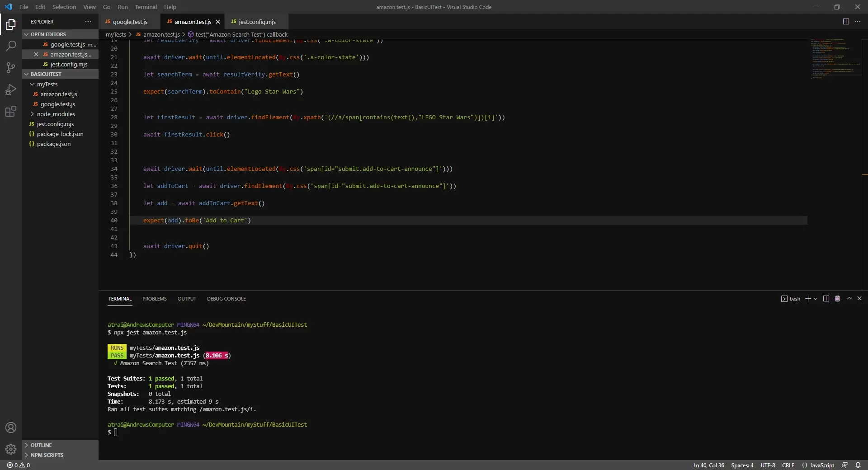
Task: Expand the NPM SCRIPTS section
Action: point(60,455)
